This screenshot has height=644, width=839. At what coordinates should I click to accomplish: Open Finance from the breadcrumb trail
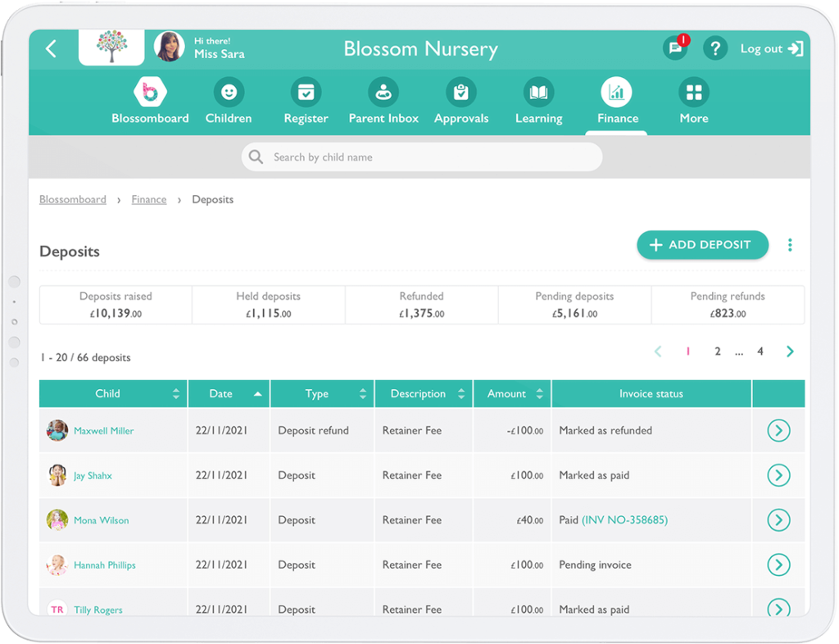pyautogui.click(x=148, y=199)
